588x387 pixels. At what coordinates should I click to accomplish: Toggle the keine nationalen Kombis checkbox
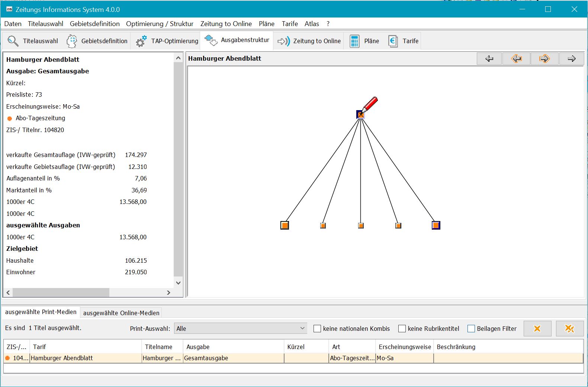click(x=317, y=329)
